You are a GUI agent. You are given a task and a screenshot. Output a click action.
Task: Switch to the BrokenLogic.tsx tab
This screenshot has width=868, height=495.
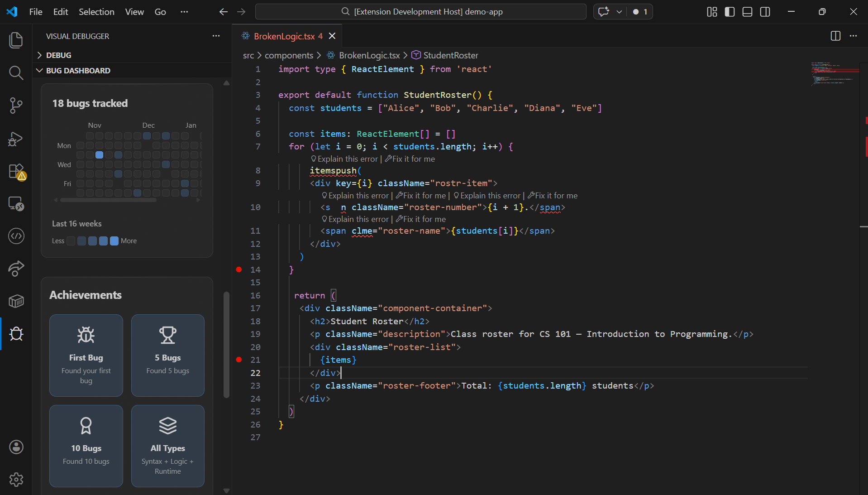284,36
